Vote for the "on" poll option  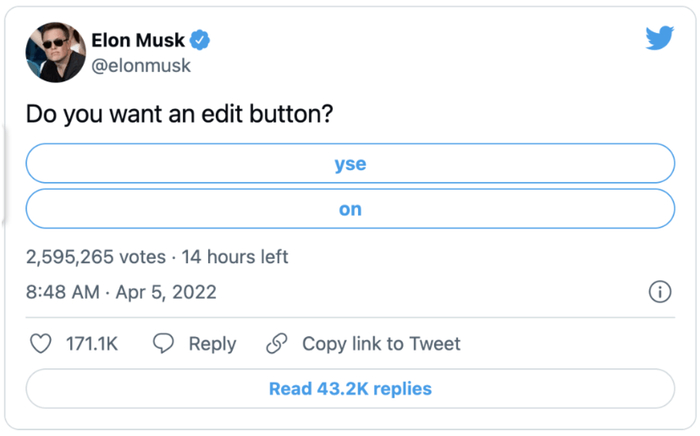[350, 209]
